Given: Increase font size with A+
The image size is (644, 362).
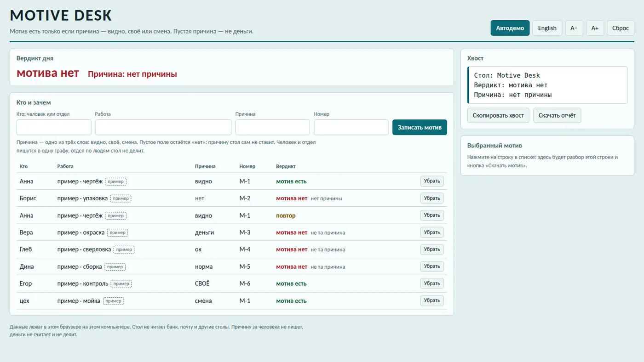Looking at the screenshot, I should pos(595,28).
